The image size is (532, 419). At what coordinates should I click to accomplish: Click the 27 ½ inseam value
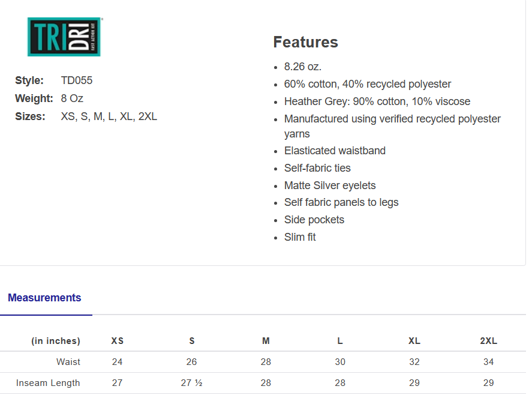tap(192, 383)
